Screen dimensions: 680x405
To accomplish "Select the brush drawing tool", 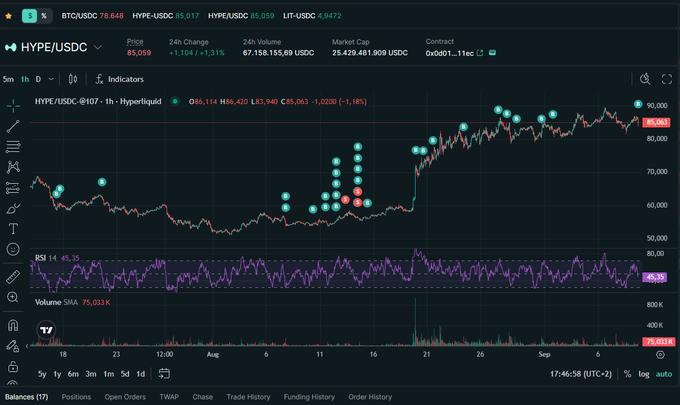I will coord(13,209).
